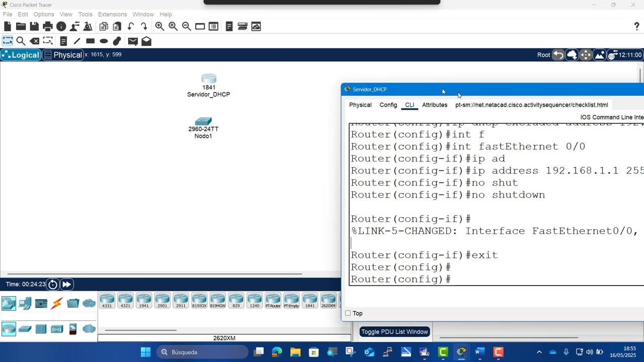Open the Options menu
This screenshot has height=362, width=644.
pyautogui.click(x=44, y=14)
